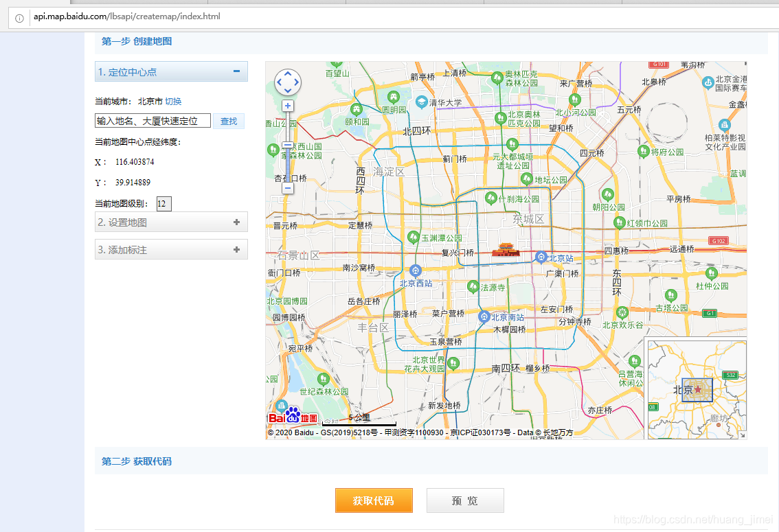Click the 预览 preview button
The image size is (779, 532).
pos(465,500)
